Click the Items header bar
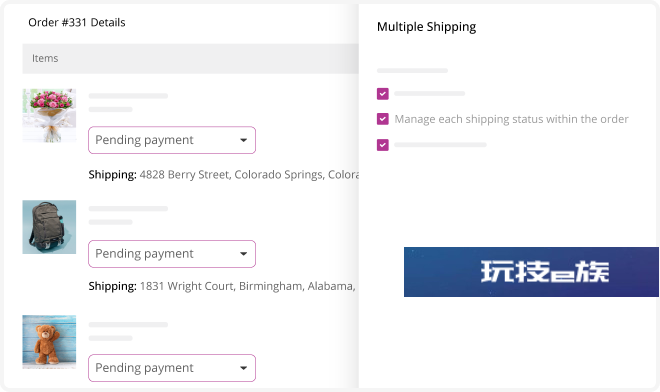This screenshot has height=392, width=660. pos(190,59)
